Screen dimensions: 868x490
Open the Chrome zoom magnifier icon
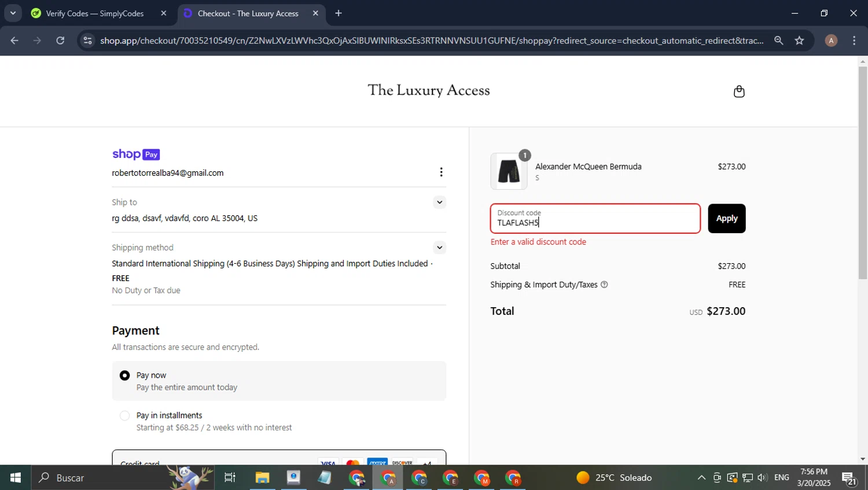778,40
